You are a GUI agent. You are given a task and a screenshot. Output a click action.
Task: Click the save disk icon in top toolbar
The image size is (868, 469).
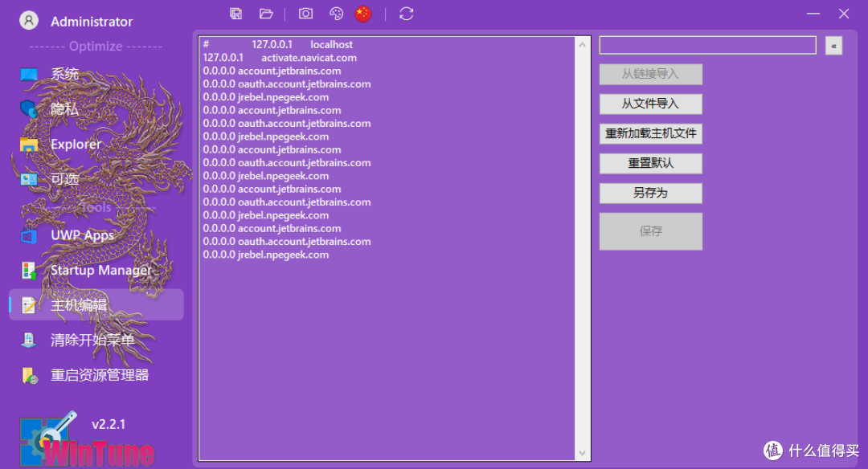(x=235, y=14)
